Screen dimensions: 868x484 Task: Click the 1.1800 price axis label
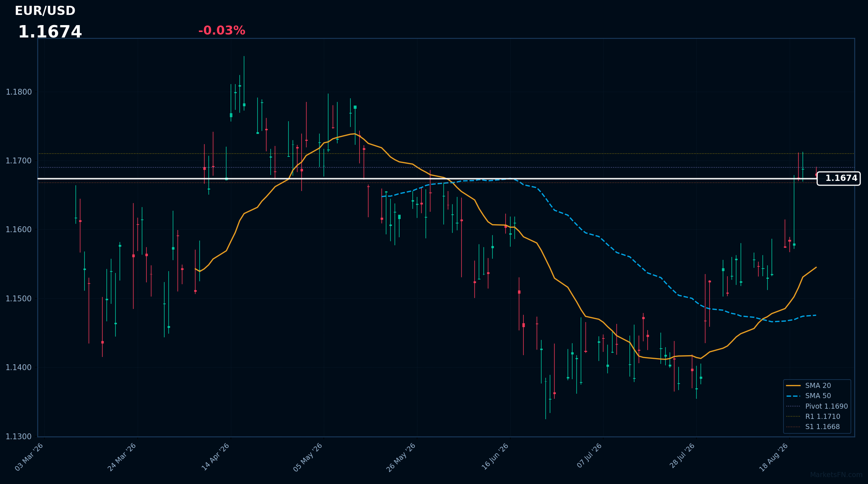19,92
